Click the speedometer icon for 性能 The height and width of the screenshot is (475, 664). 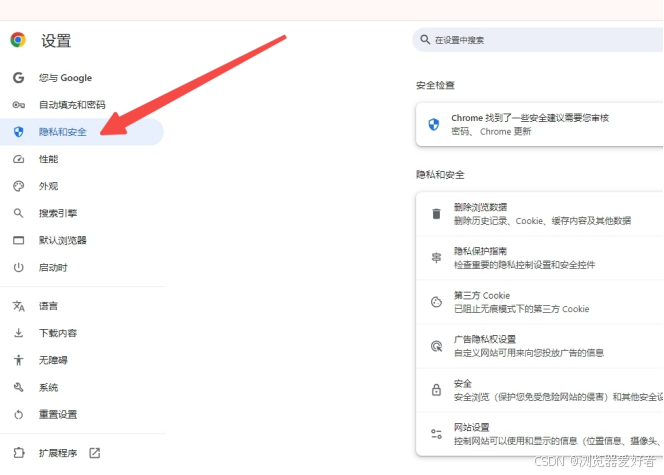pos(18,159)
